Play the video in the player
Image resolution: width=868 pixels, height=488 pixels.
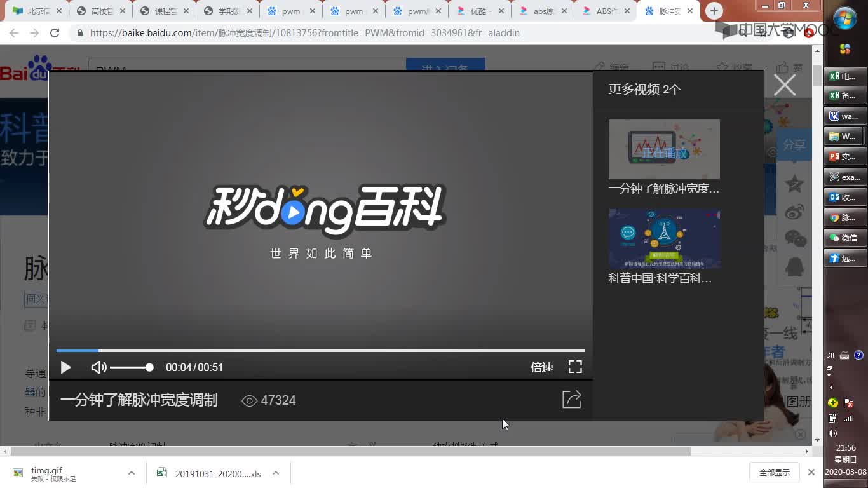pos(65,367)
